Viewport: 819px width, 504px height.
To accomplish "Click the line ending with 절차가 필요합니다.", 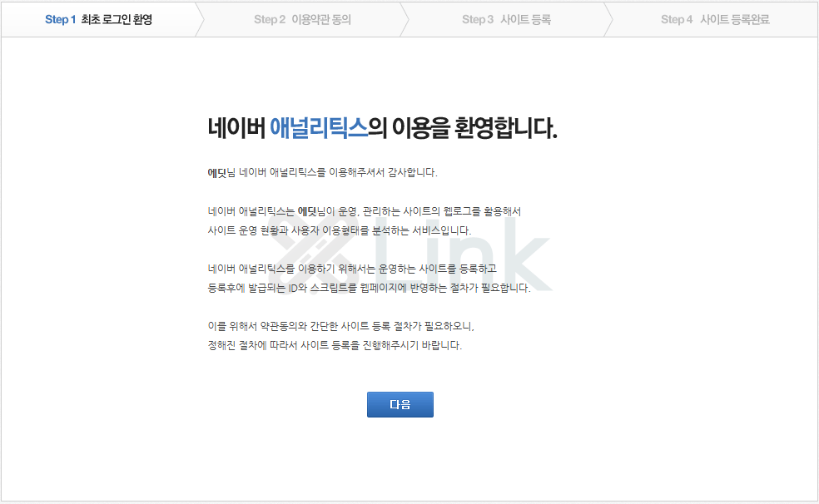I will click(369, 288).
